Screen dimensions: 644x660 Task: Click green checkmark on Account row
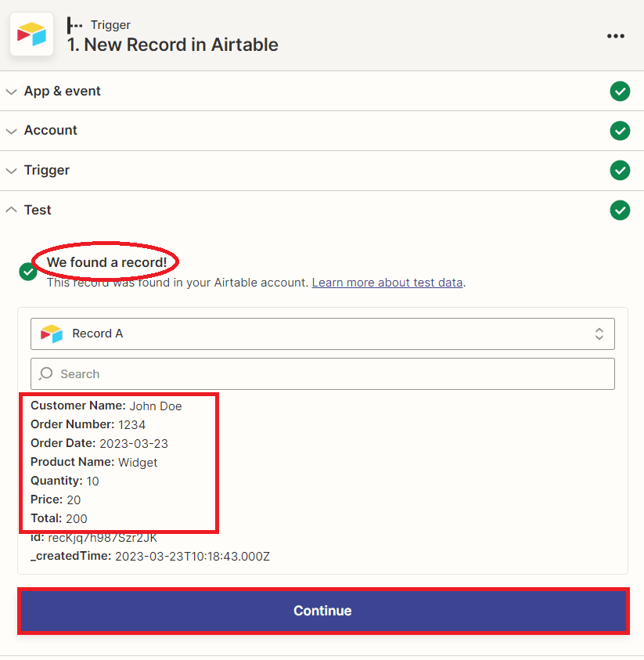(x=620, y=130)
